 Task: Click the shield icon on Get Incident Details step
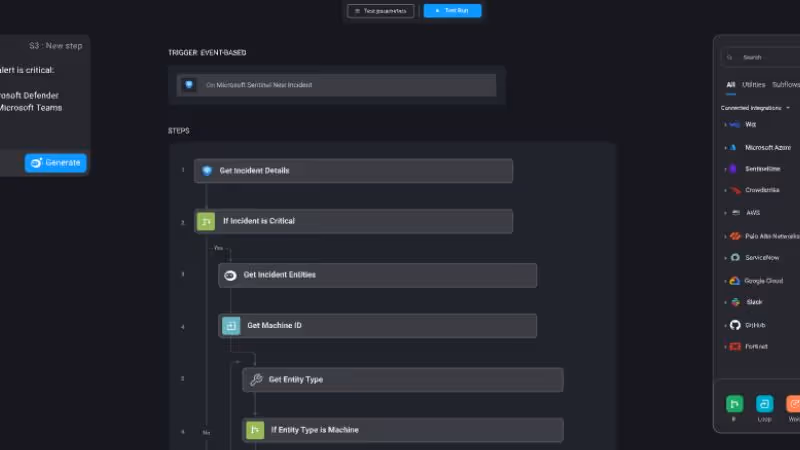click(207, 170)
